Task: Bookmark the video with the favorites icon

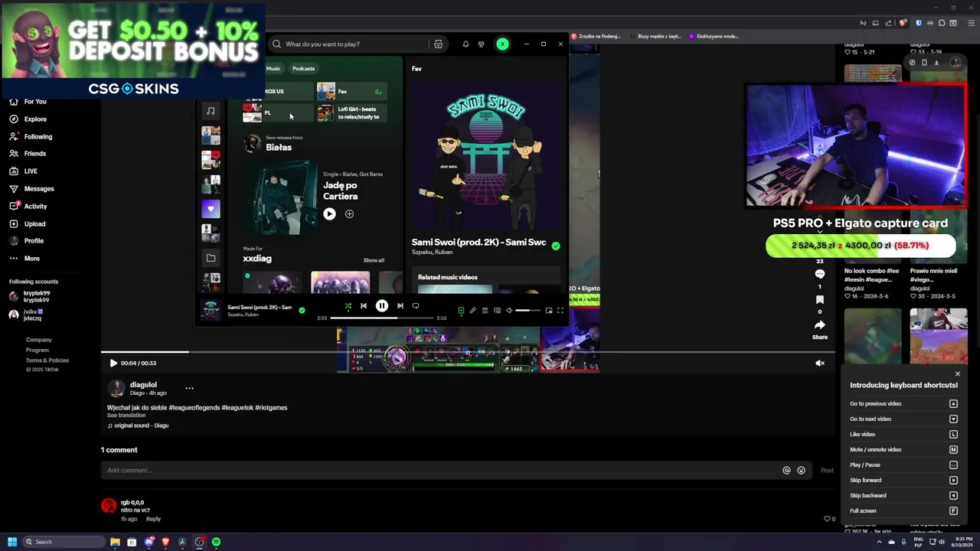Action: 819,299
